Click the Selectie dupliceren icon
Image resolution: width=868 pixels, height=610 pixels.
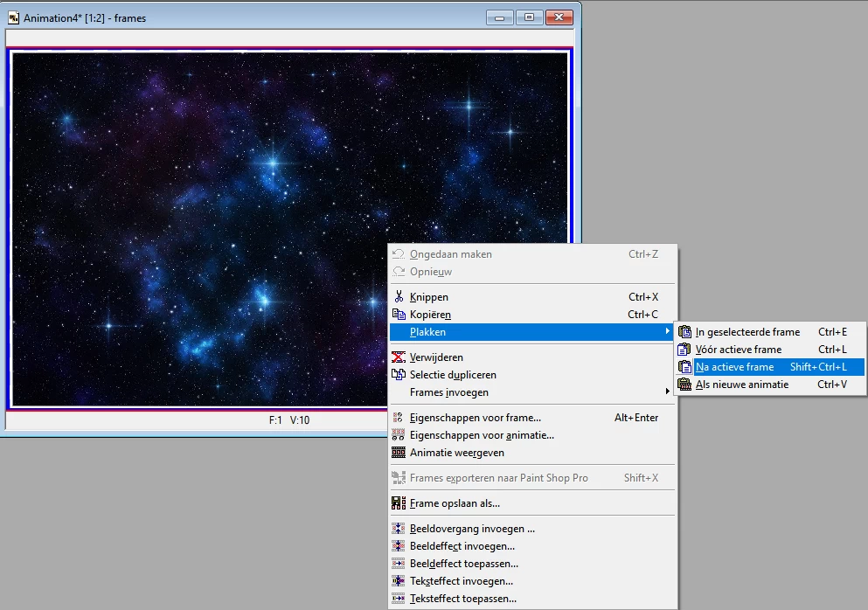(399, 375)
